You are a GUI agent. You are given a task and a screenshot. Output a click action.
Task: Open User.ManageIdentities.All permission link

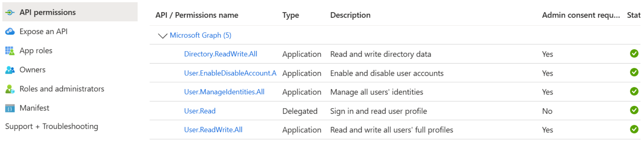[x=224, y=92]
